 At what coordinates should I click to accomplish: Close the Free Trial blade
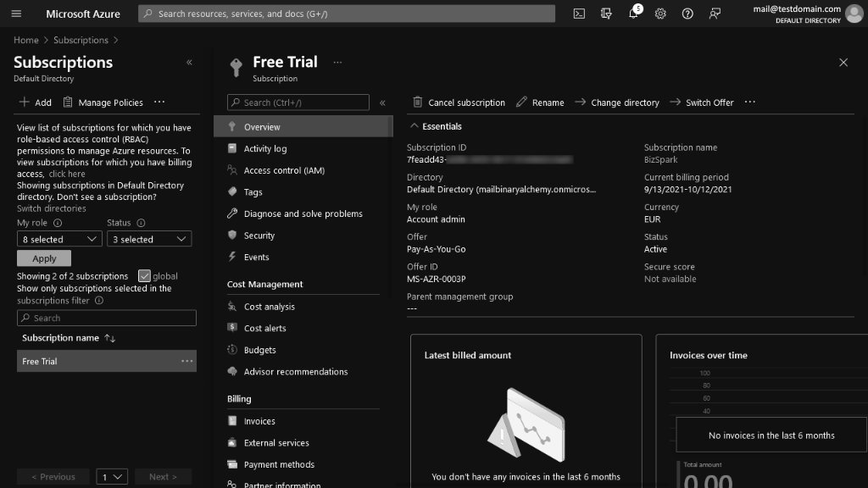point(843,63)
